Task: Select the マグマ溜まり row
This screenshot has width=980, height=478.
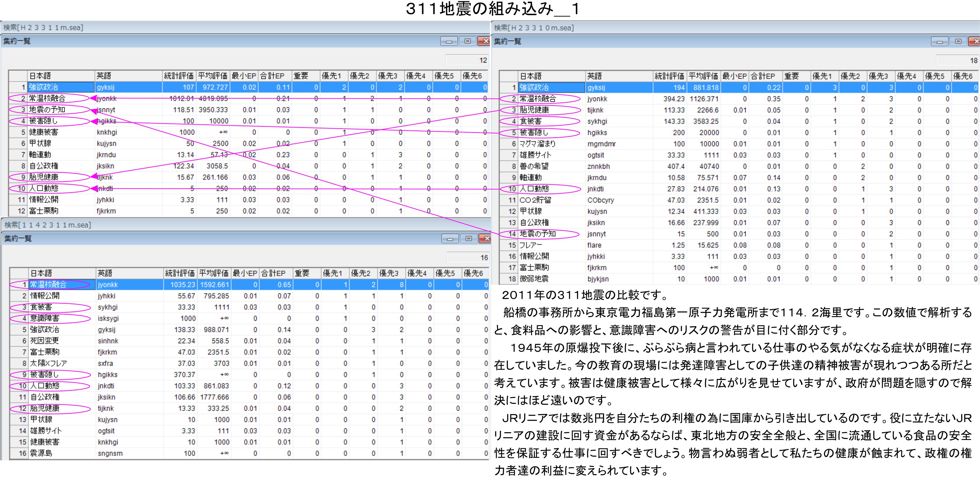Action: tap(538, 144)
